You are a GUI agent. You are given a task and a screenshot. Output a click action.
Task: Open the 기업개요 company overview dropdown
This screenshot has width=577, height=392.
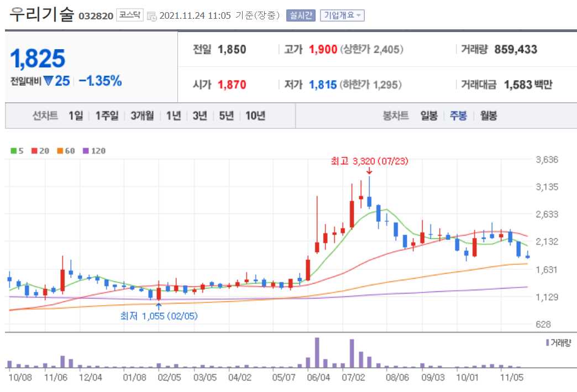(343, 15)
